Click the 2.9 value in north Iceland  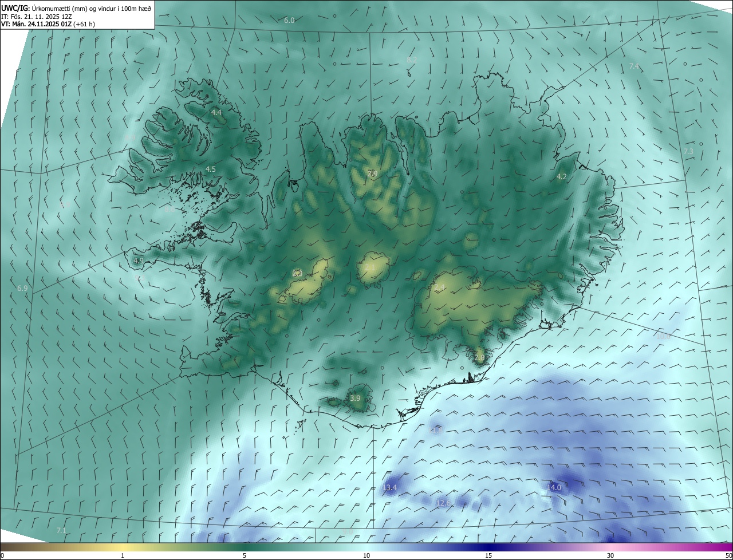click(x=372, y=173)
